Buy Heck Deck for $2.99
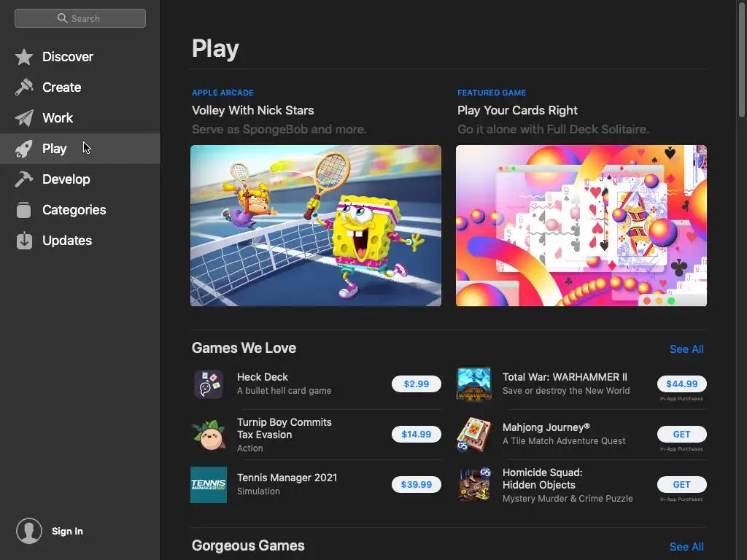This screenshot has height=560, width=747. tap(417, 384)
